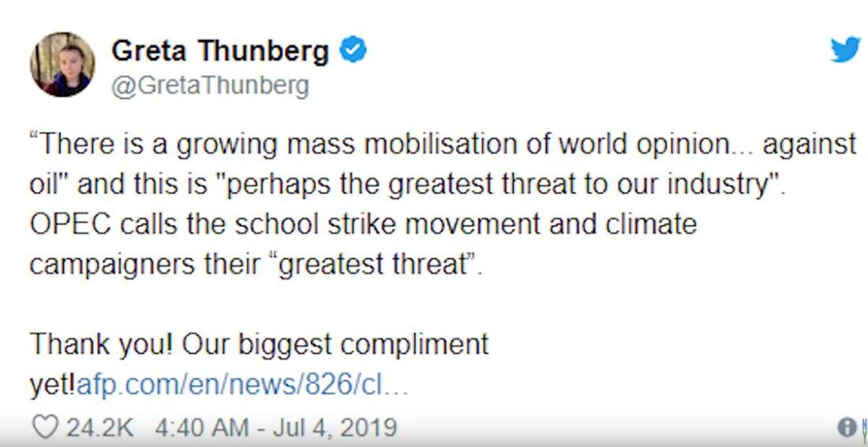Open the tweet info icon
The height and width of the screenshot is (447, 868).
coord(846,427)
